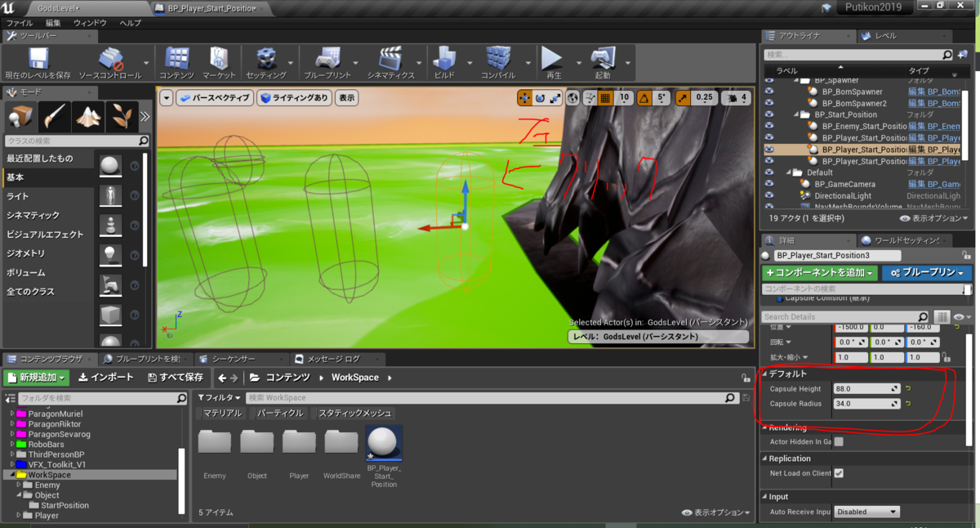Open the Help (ヘルプ) menu
This screenshot has height=528, width=980.
point(131,23)
